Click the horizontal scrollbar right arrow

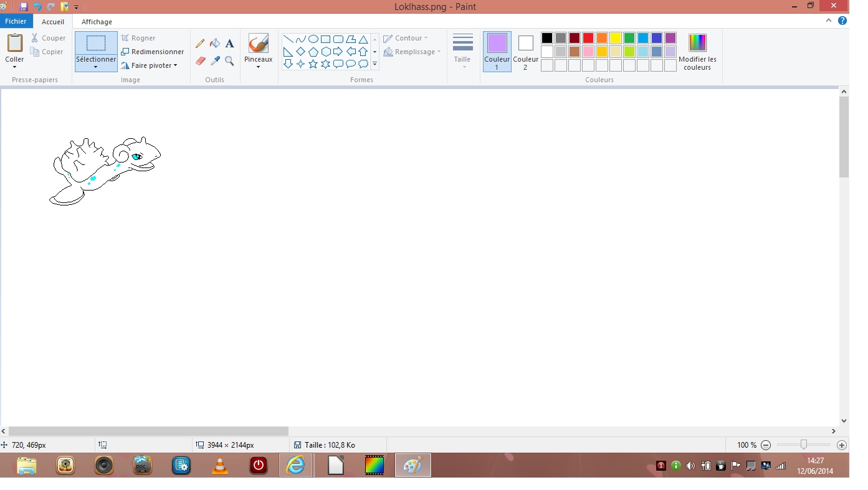[x=834, y=431]
